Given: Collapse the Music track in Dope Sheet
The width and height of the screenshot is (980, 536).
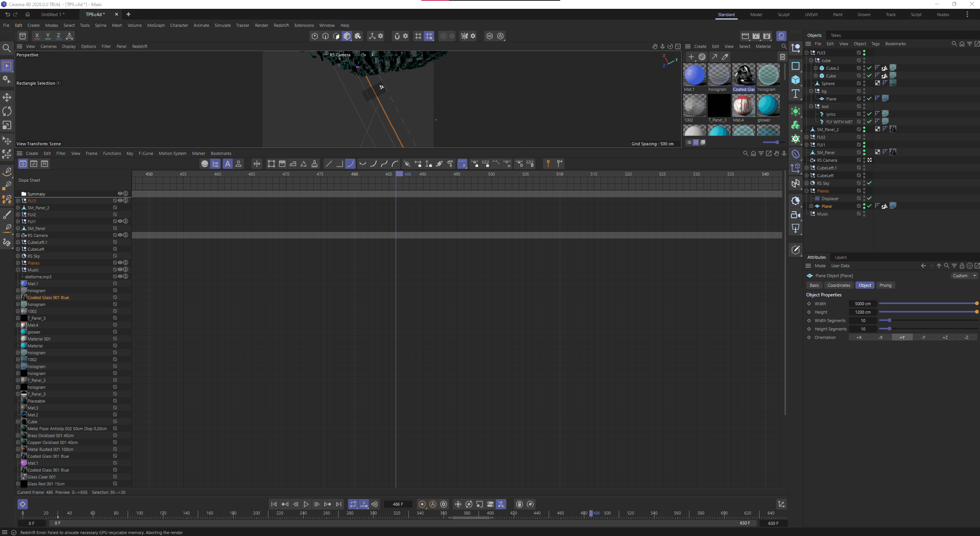Looking at the screenshot, I should point(18,270).
